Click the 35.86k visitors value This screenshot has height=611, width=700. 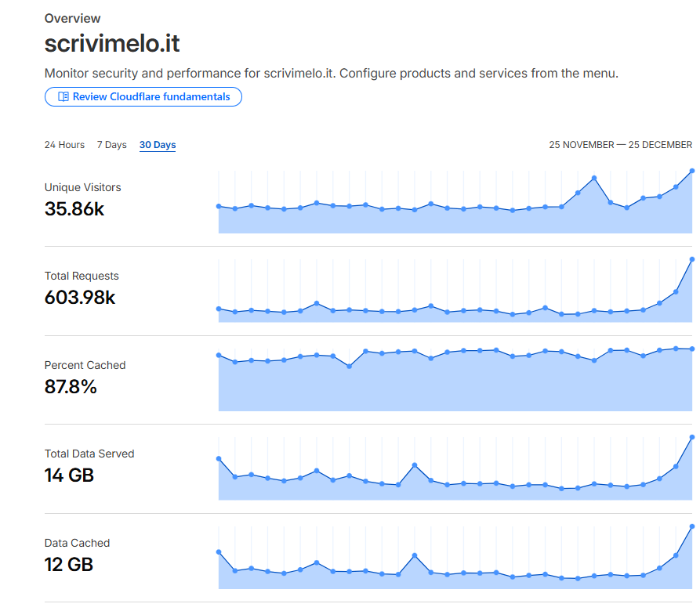point(74,208)
